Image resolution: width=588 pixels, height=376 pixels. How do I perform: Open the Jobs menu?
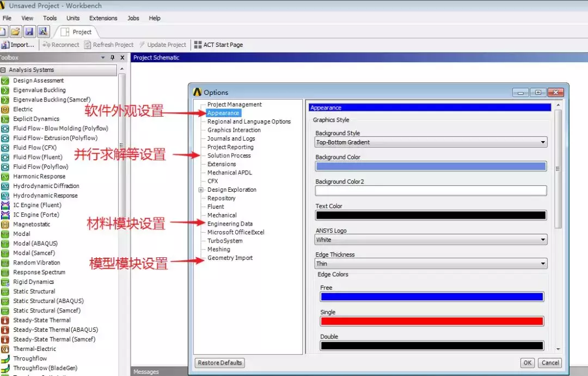[133, 18]
